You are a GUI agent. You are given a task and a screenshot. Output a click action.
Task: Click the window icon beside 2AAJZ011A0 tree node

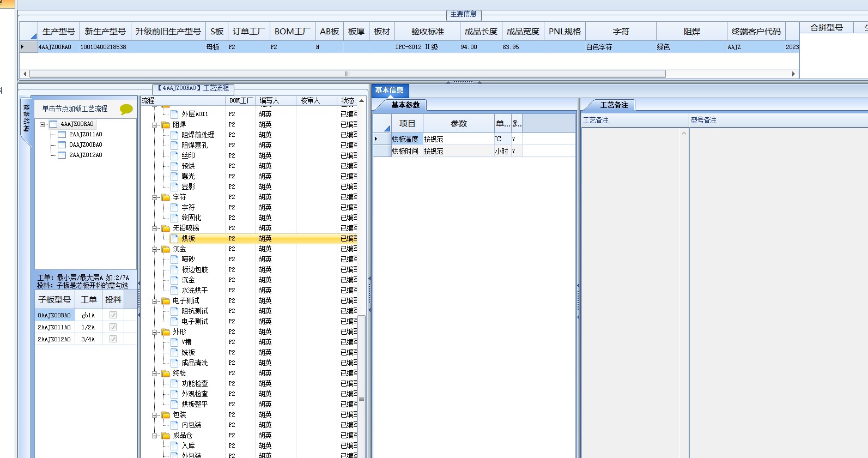click(62, 135)
